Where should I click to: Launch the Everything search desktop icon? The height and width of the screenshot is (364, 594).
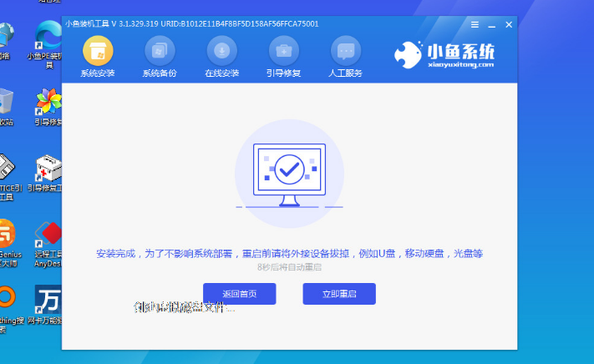pos(5,299)
